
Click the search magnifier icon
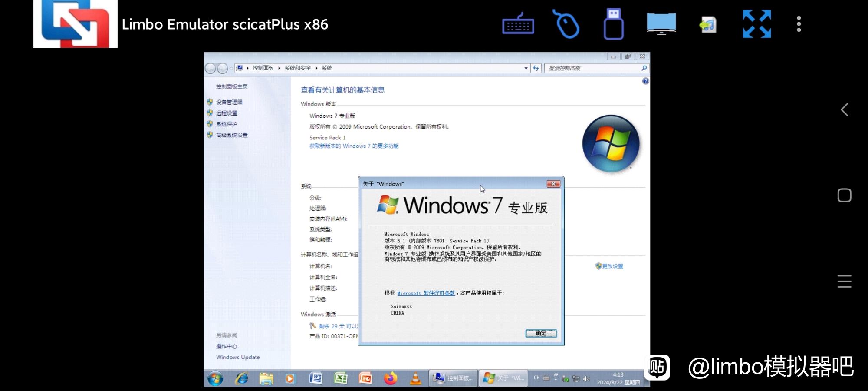(644, 68)
